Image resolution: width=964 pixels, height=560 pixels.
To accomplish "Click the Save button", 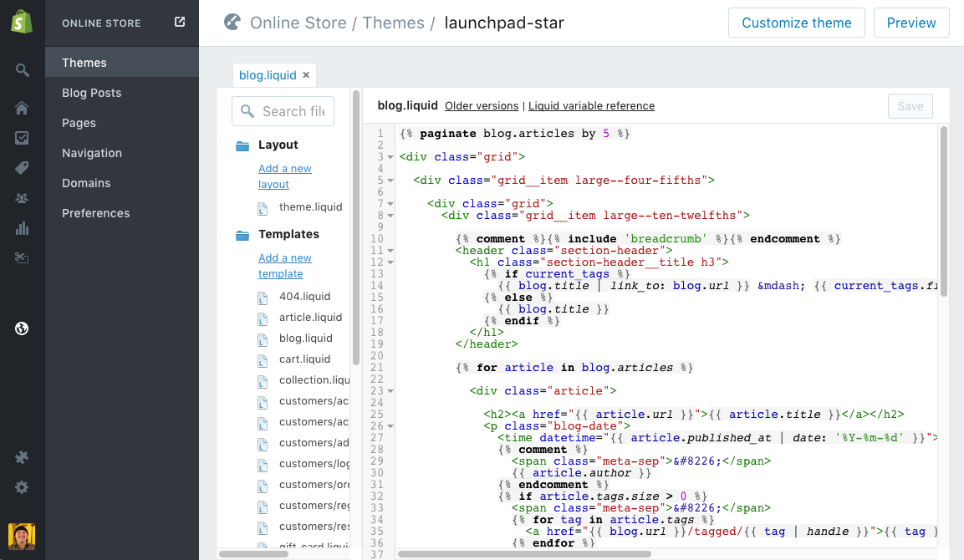I will pyautogui.click(x=910, y=106).
